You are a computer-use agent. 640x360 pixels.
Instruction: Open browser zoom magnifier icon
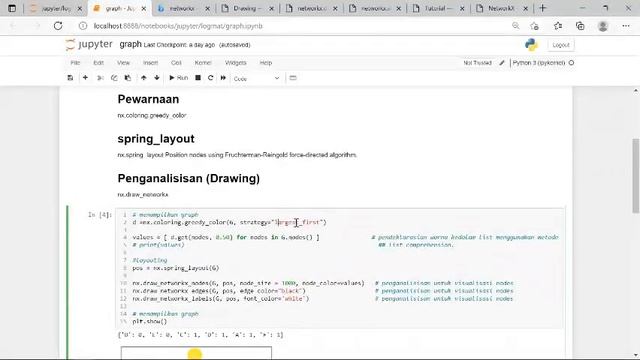[516, 26]
